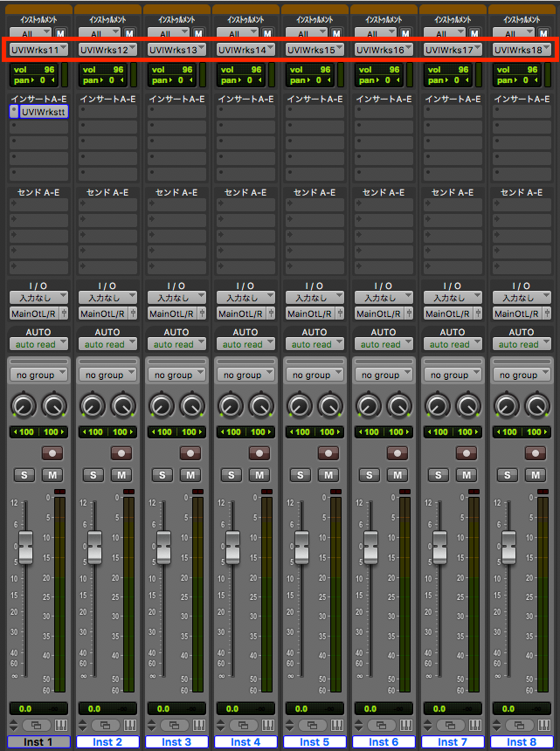Open output window icon on Inst 8
560x751 pixels.
pyautogui.click(x=519, y=725)
